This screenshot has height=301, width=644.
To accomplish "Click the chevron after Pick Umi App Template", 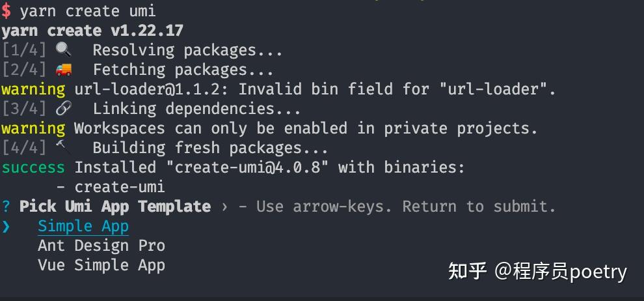I will tap(224, 207).
